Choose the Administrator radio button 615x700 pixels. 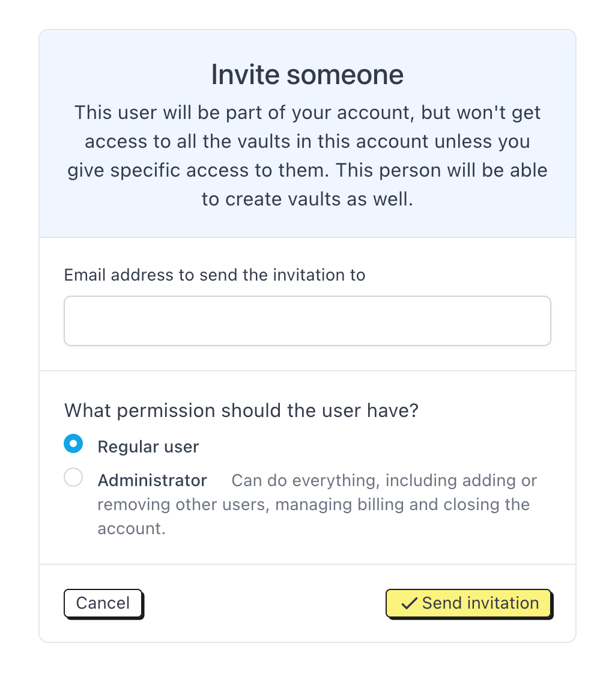point(73,478)
